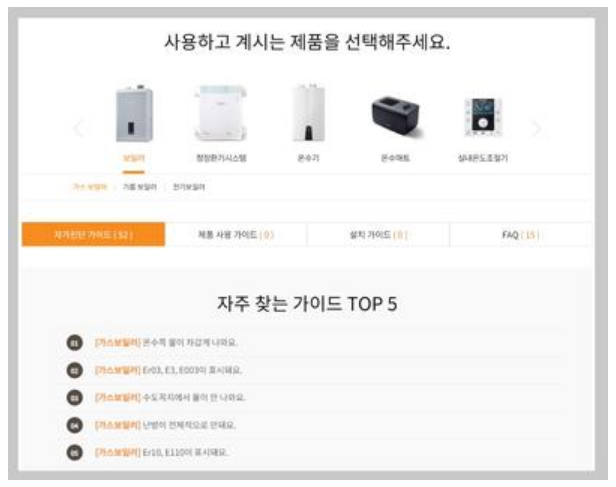Switch to 전기보일러 sub-category
The image size is (616, 487).
click(189, 187)
